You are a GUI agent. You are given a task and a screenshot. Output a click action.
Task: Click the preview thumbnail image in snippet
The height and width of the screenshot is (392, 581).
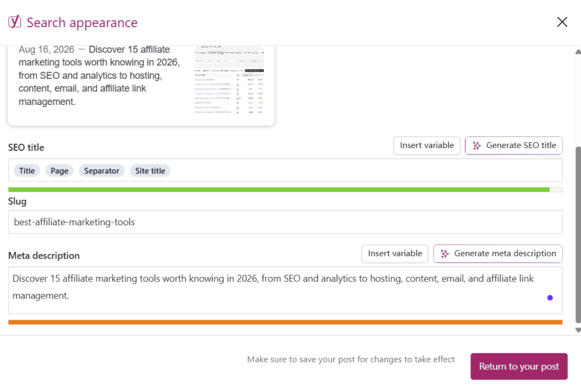[x=229, y=79]
